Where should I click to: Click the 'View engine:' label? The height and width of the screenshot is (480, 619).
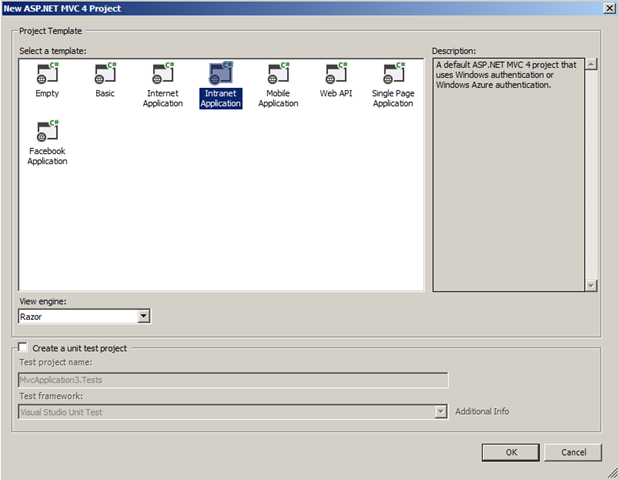click(43, 301)
